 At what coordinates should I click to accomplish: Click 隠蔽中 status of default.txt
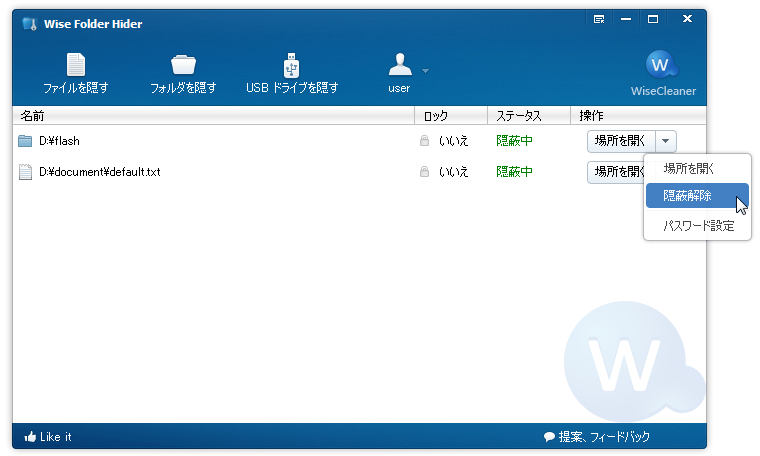514,172
